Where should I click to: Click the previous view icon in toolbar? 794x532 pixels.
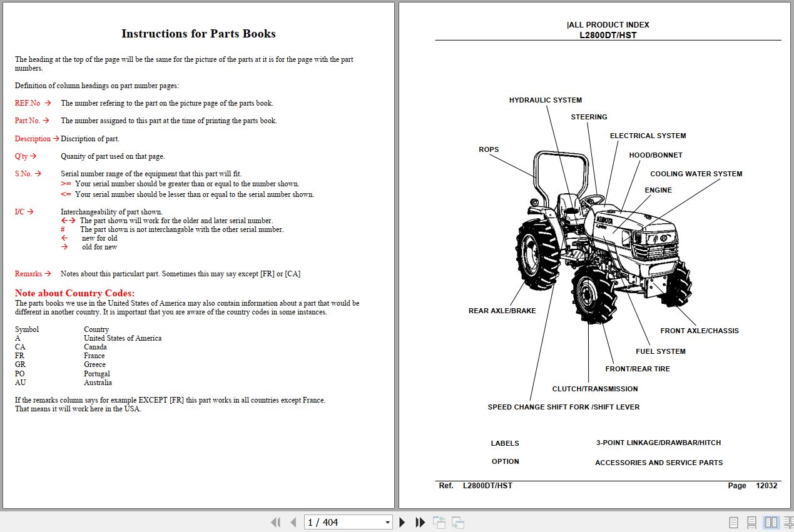coord(439,523)
